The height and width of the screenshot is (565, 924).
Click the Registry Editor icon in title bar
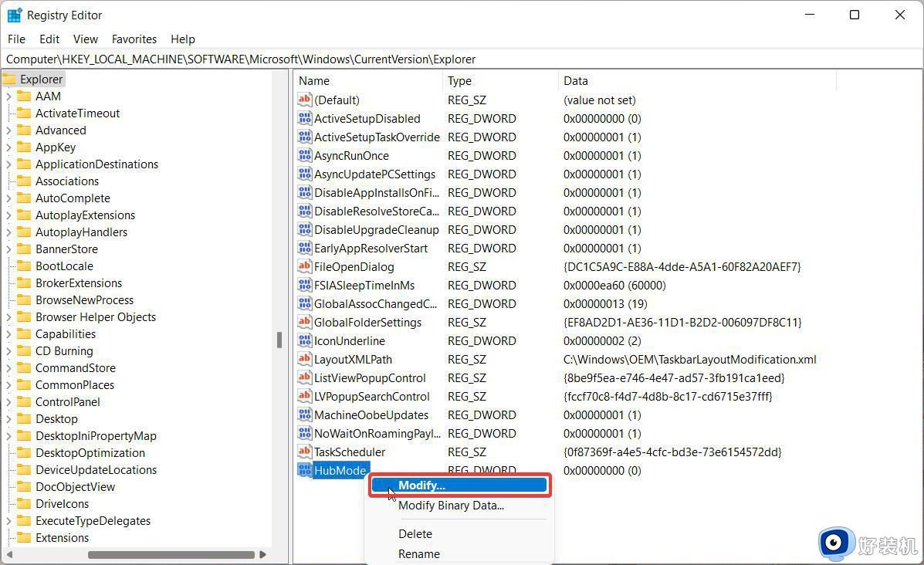tap(14, 15)
